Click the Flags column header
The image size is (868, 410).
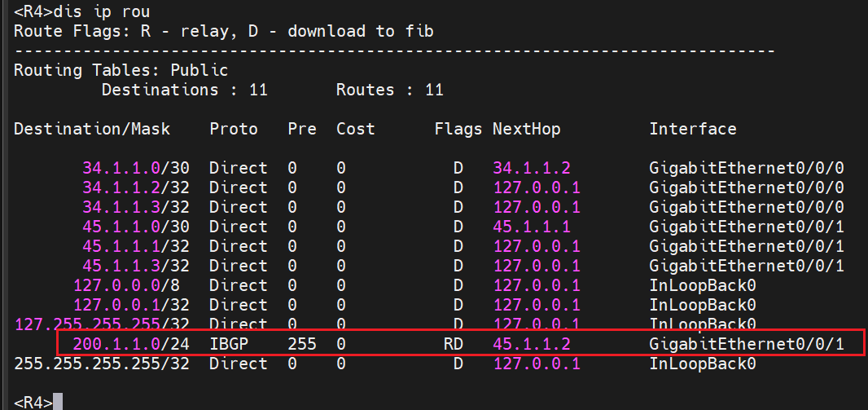(458, 129)
